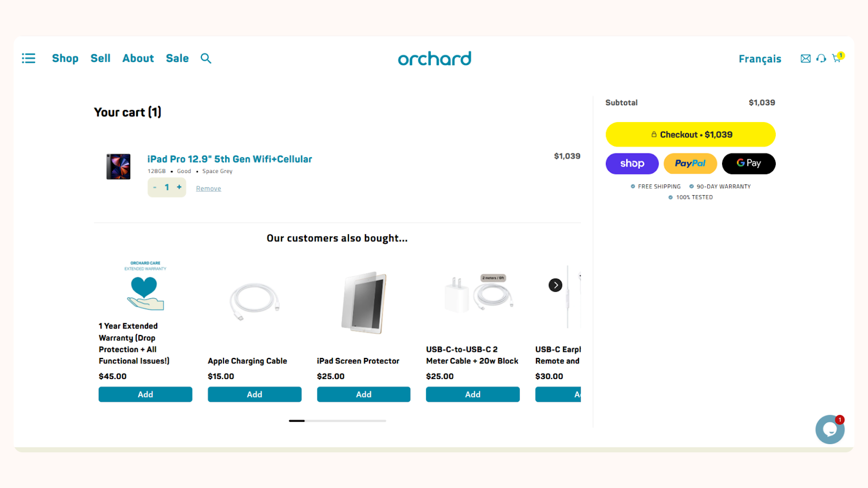Viewport: 868px width, 488px height.
Task: Open the email contact icon
Action: click(x=805, y=58)
